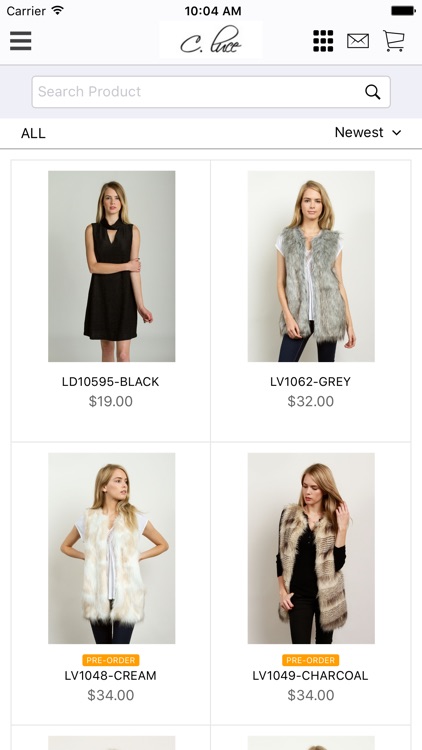Tap the LD10595-BLACK product name
This screenshot has width=422, height=750.
pyautogui.click(x=111, y=382)
